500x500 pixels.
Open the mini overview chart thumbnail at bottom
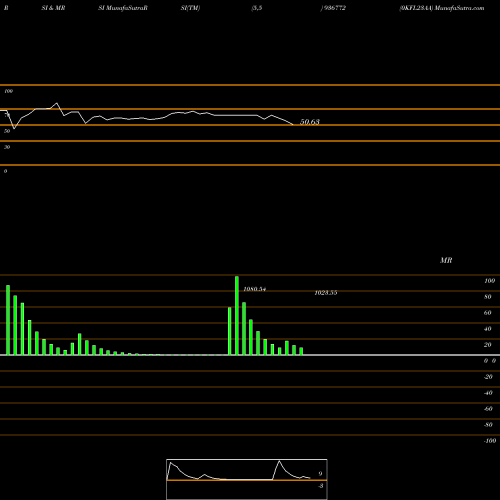click(x=247, y=479)
